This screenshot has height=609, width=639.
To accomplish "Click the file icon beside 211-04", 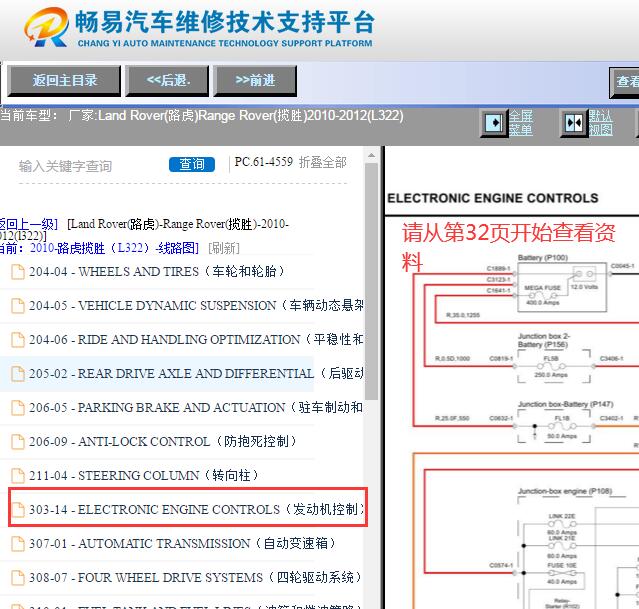I will 18,475.
